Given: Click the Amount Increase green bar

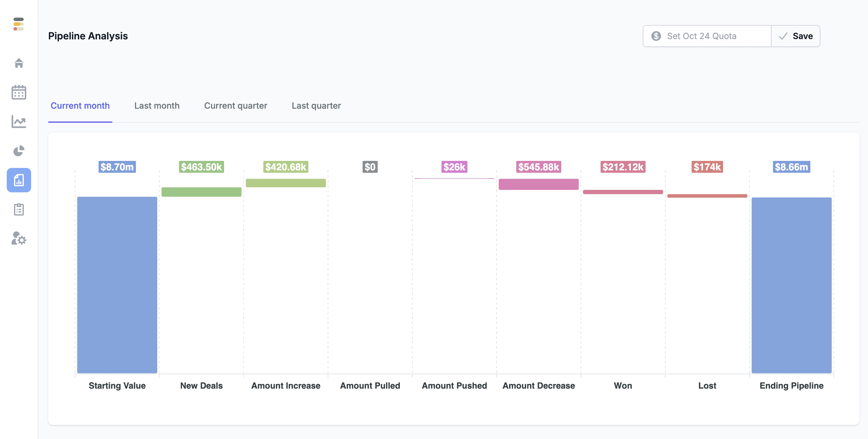Looking at the screenshot, I should pos(286,183).
